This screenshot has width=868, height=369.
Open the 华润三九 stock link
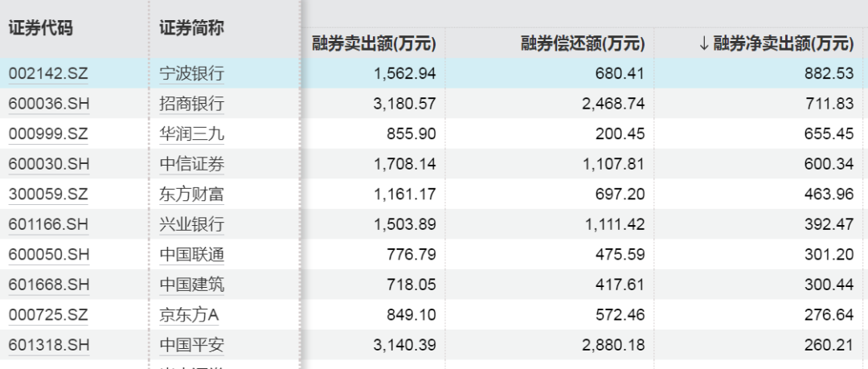(191, 134)
